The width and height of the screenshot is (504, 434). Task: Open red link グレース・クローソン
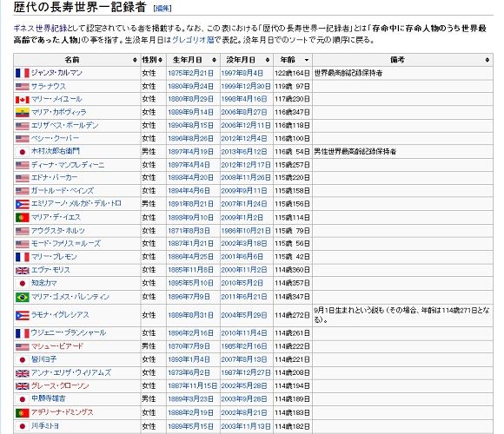coord(60,386)
